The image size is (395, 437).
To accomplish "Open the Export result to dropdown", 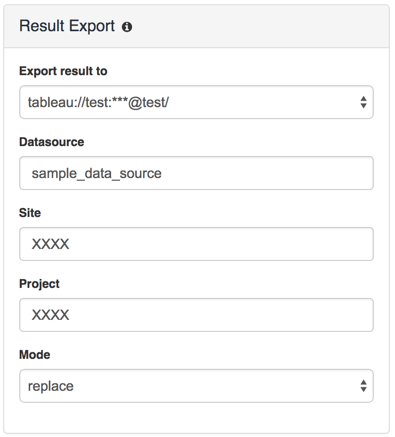I will 196,102.
